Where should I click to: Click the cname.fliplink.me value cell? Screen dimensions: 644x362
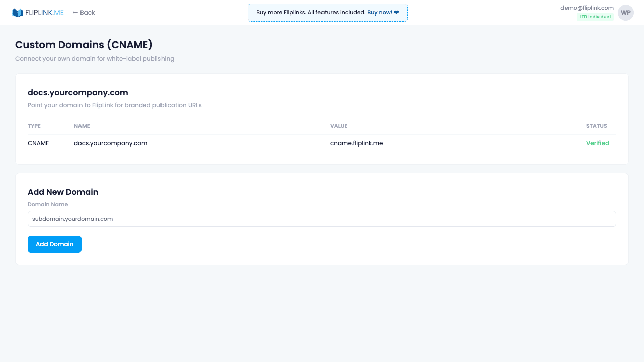pos(356,143)
